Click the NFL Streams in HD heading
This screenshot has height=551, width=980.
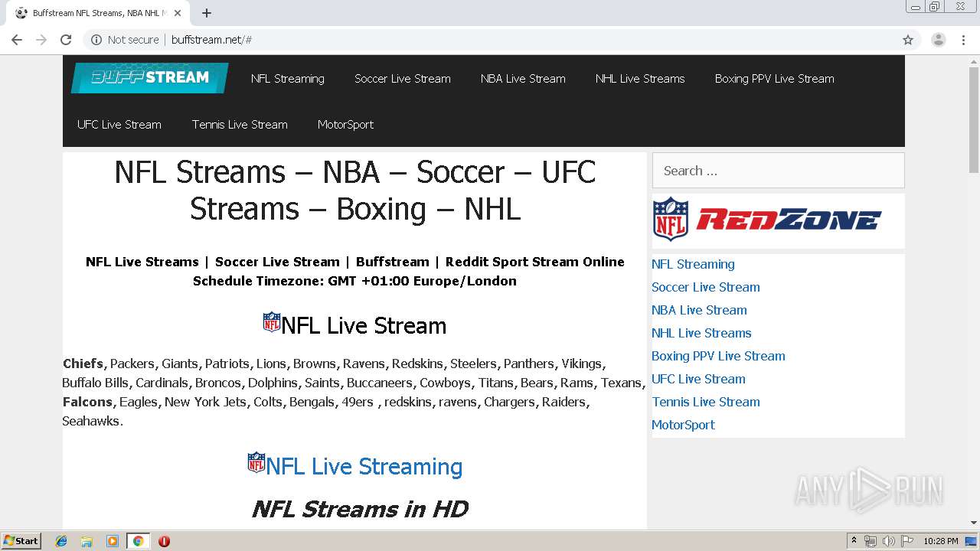click(x=360, y=509)
